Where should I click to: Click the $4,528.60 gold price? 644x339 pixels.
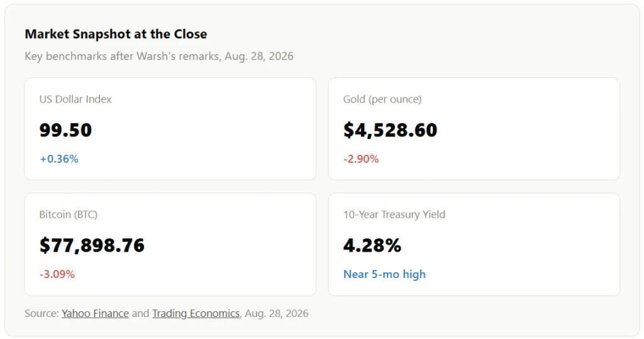coord(390,130)
